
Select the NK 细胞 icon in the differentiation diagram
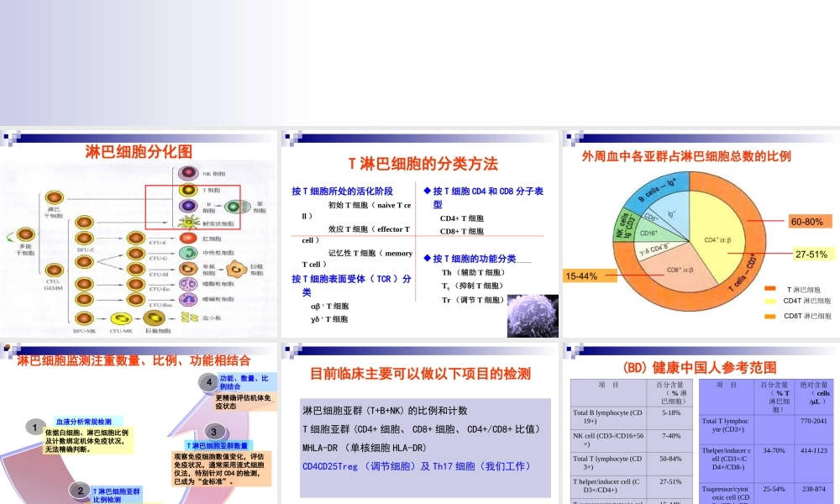(x=187, y=172)
